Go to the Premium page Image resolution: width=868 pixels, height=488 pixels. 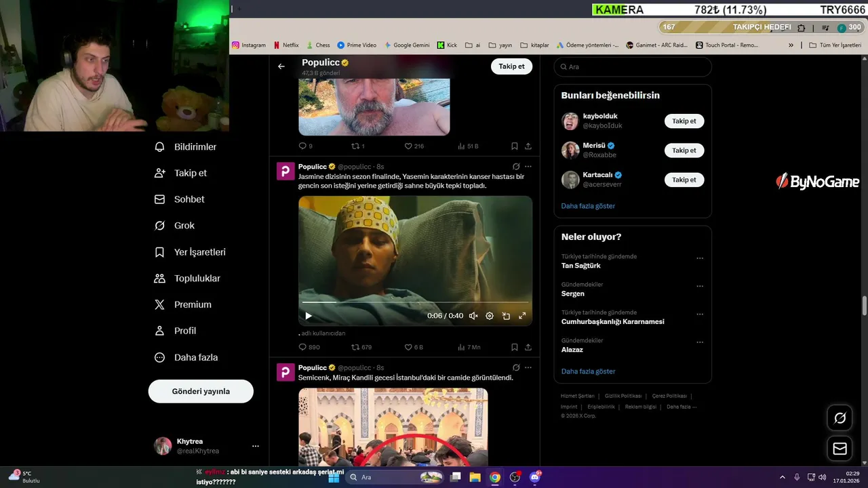(x=182, y=305)
